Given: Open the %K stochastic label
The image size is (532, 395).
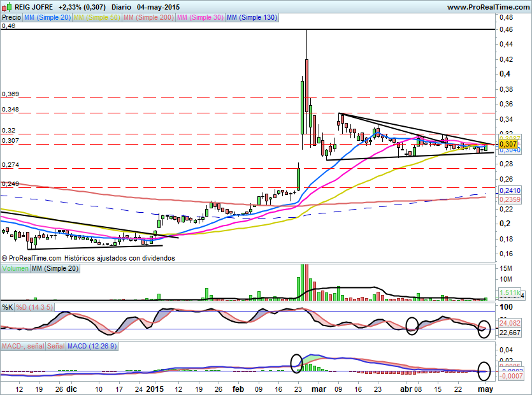Looking at the screenshot, I should pyautogui.click(x=7, y=307).
